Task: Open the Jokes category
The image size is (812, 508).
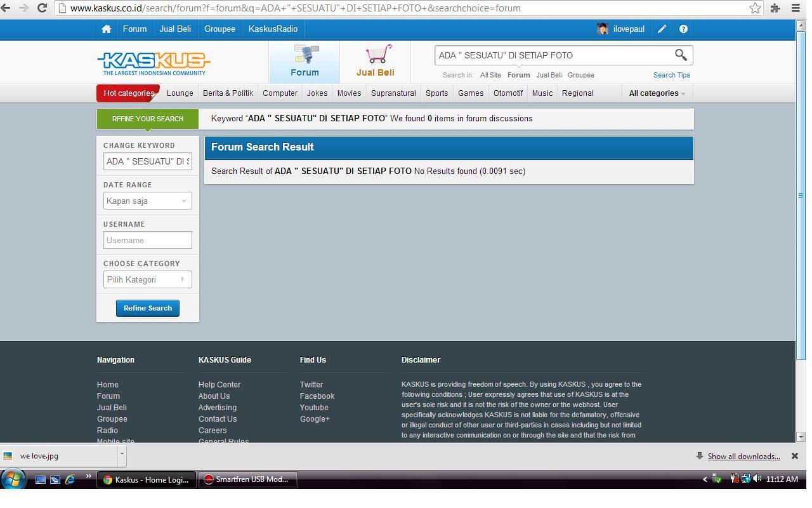Action: [317, 93]
